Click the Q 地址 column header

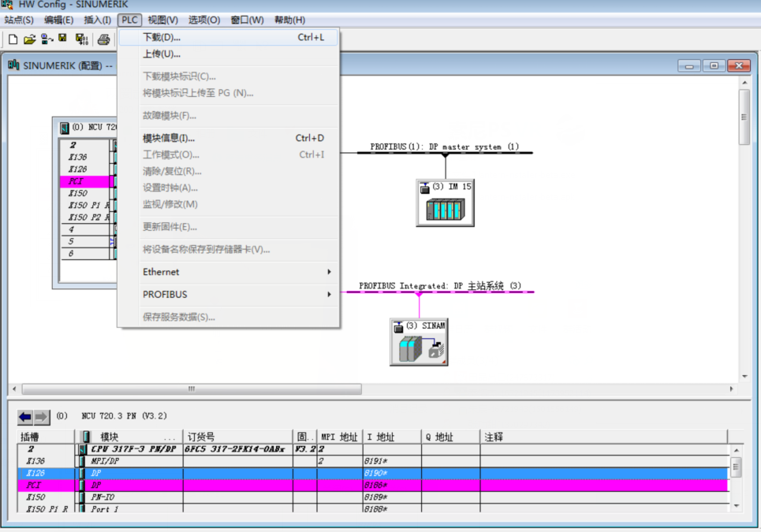[x=451, y=437]
